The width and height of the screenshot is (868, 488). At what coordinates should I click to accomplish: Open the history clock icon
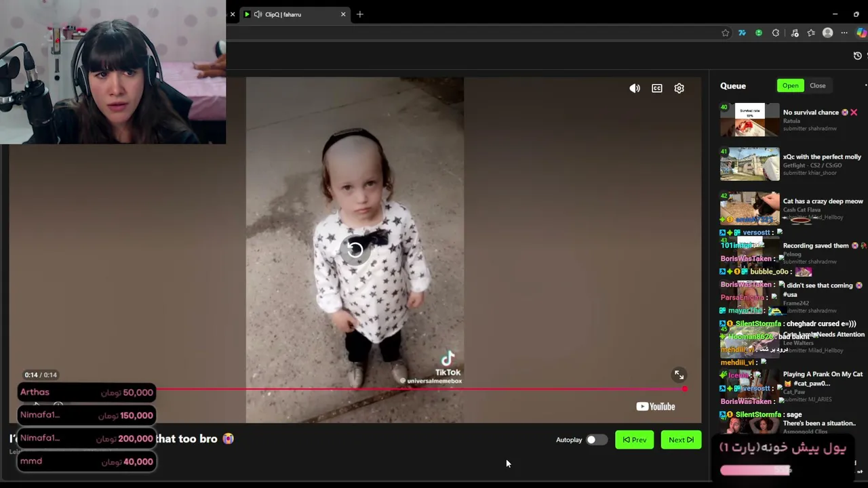click(858, 56)
